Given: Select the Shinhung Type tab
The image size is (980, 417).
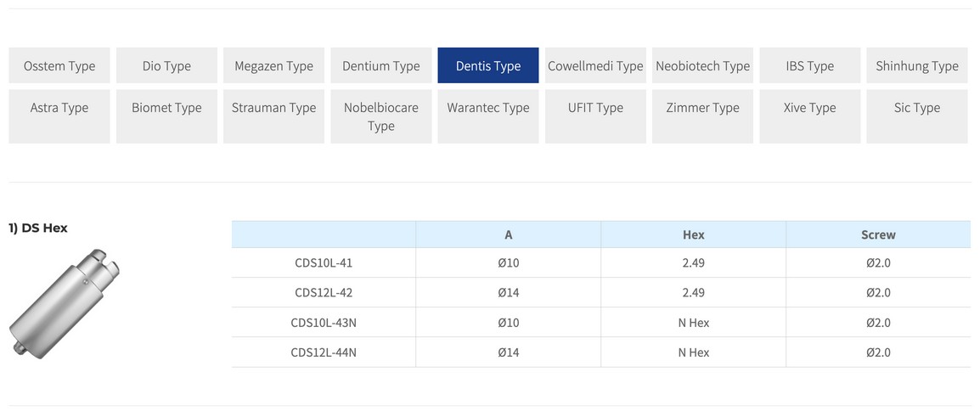Looking at the screenshot, I should (917, 65).
